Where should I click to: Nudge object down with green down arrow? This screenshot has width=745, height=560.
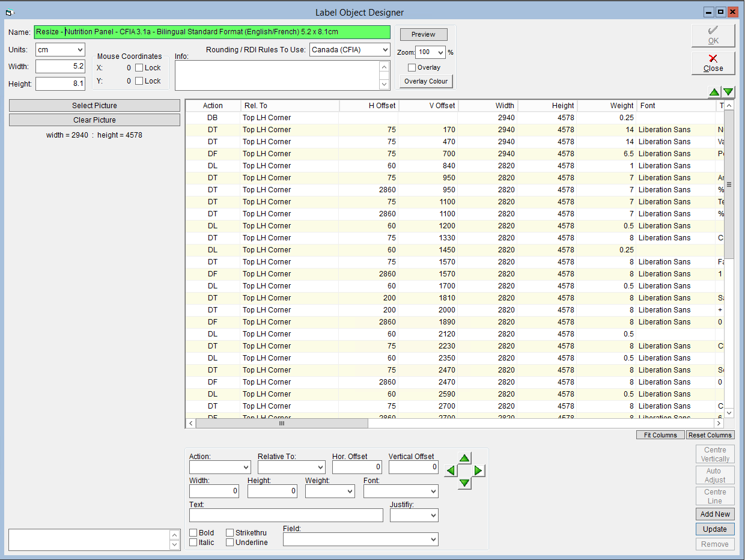pyautogui.click(x=464, y=483)
